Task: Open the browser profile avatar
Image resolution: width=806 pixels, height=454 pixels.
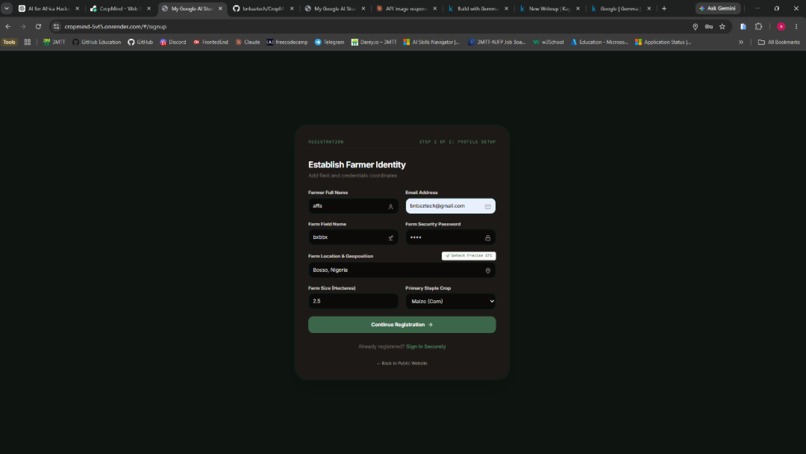Action: (781, 26)
